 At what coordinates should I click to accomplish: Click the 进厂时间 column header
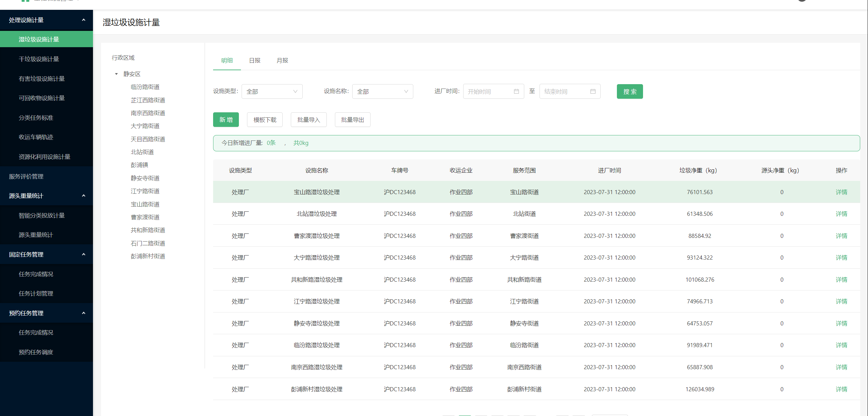point(609,170)
